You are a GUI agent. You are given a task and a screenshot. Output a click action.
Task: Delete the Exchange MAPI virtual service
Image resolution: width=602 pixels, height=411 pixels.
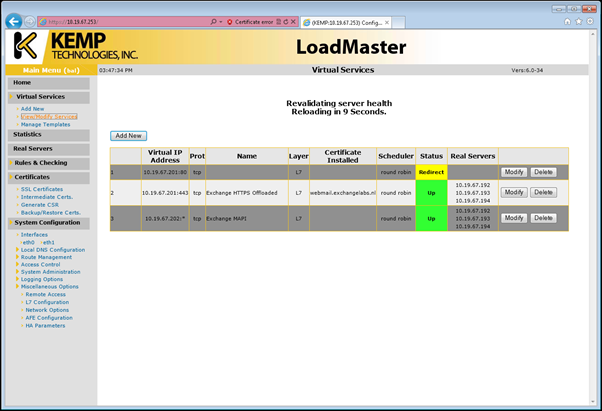click(543, 218)
